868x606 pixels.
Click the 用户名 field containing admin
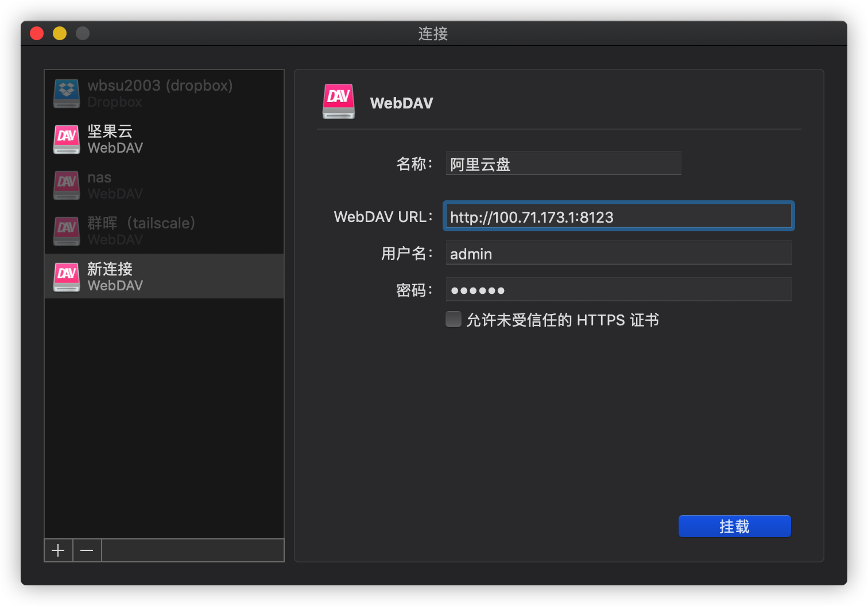[x=619, y=253]
